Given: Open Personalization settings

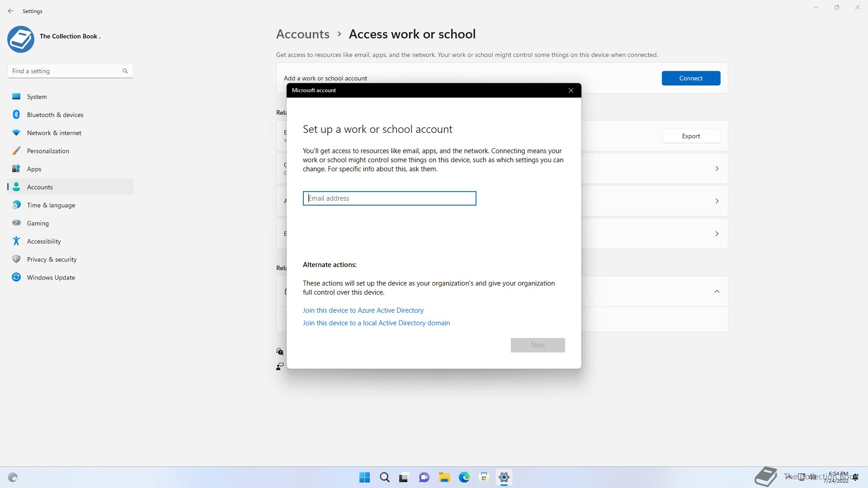Looking at the screenshot, I should click(x=48, y=151).
